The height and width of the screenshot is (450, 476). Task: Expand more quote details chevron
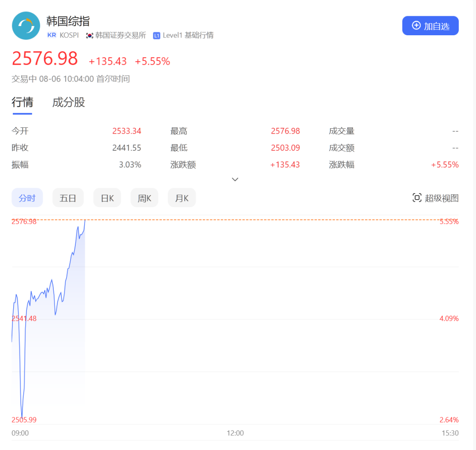pos(235,179)
